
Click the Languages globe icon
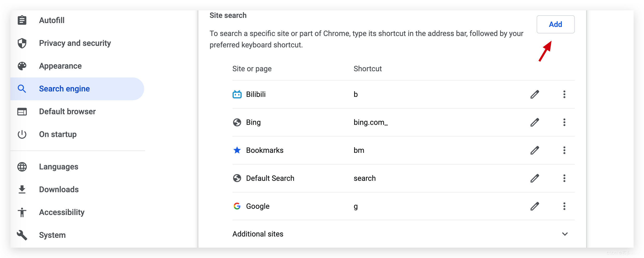(x=22, y=167)
